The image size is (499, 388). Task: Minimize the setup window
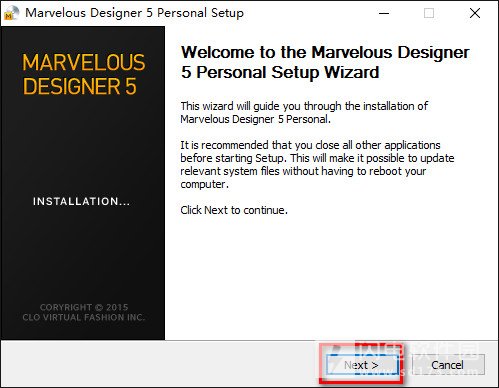(384, 13)
